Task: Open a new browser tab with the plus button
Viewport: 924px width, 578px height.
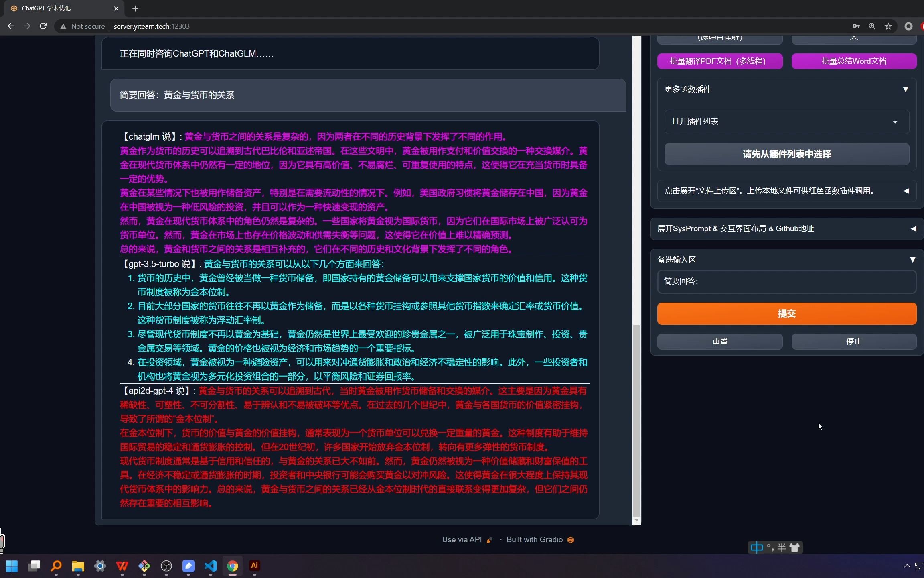Action: click(x=135, y=8)
